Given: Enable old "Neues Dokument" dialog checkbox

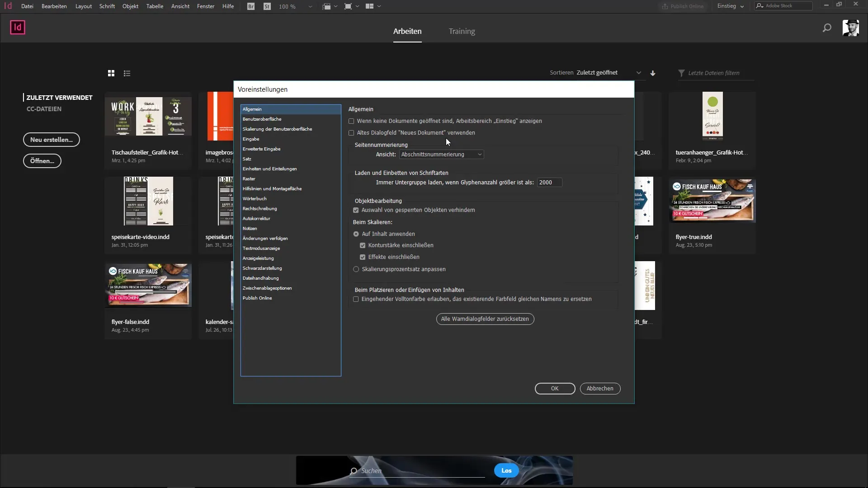Looking at the screenshot, I should [351, 133].
